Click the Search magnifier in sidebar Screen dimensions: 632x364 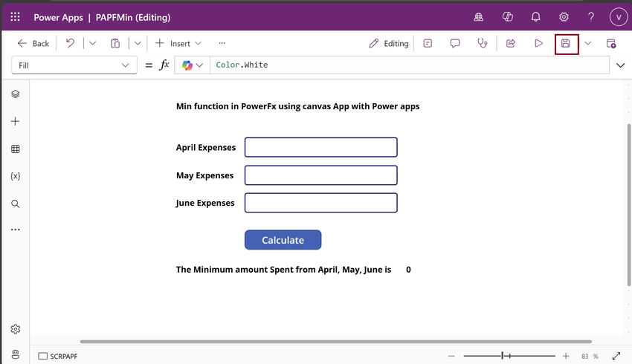[x=16, y=204]
